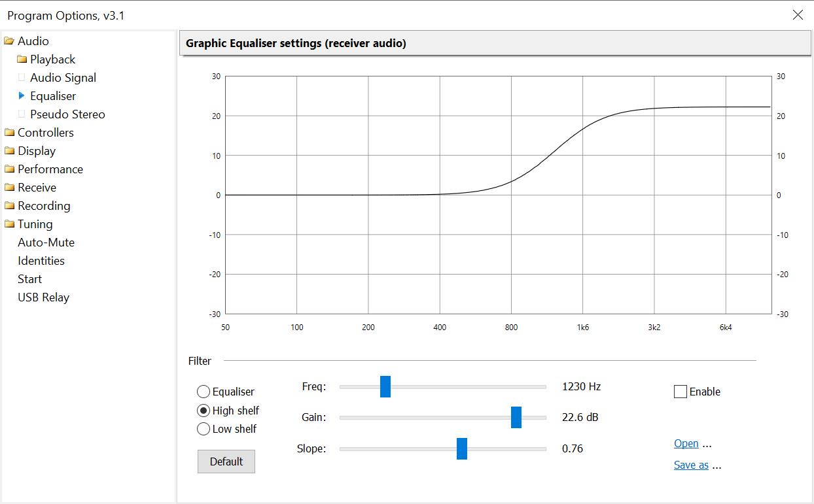This screenshot has width=814, height=504.
Task: Click the Tuning folder icon
Action: (9, 224)
